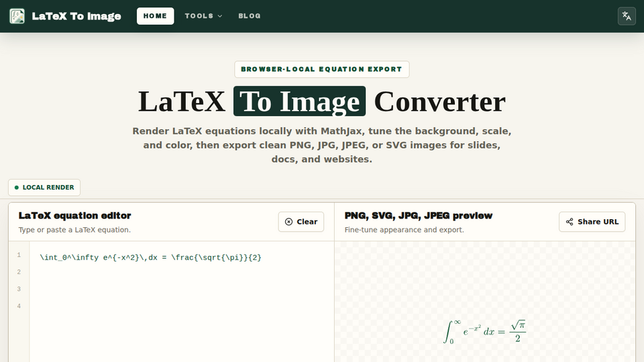Select line number 3 in editor gutter

click(x=19, y=289)
